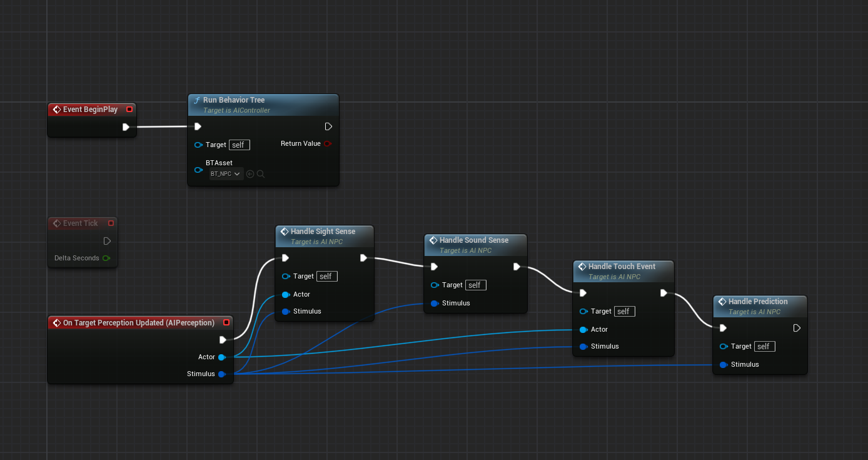Click the Actor pin on On Target Perception Updated

(223, 357)
